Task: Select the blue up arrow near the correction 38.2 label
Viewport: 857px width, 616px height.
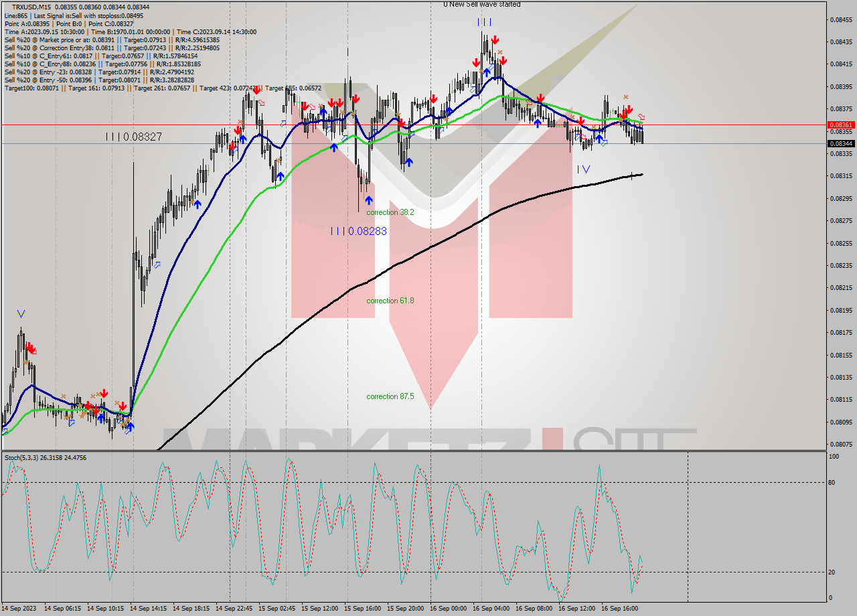Action: coord(369,199)
